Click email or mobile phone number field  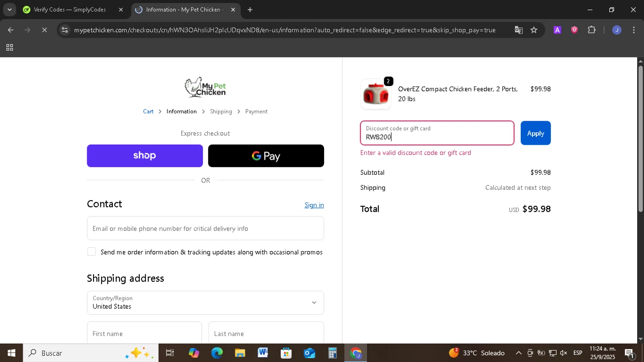[x=205, y=228]
